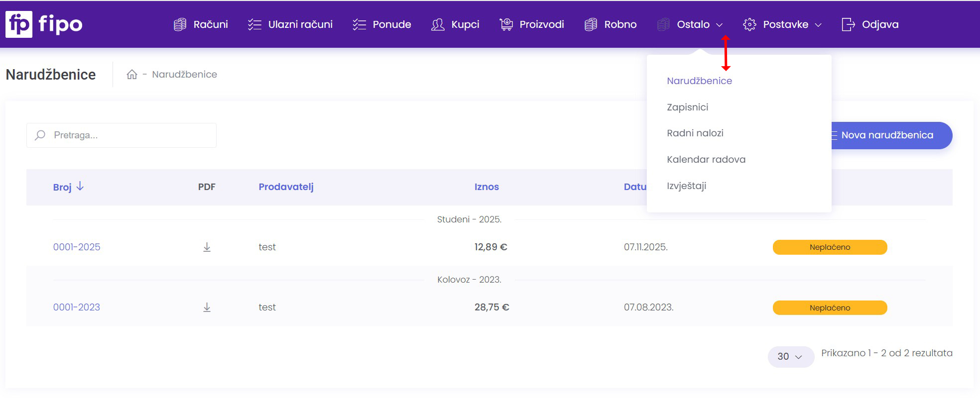Click Neplaćeno status badge for 0001-2023
The image size is (980, 398).
(x=830, y=308)
